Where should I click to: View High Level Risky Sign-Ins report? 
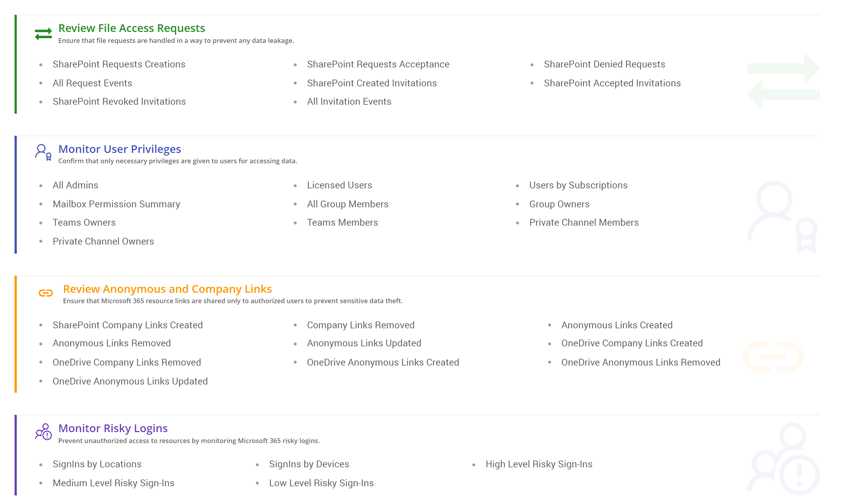pos(539,464)
